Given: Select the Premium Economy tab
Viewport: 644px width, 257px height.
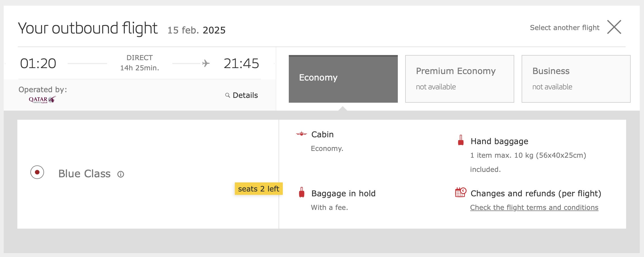Looking at the screenshot, I should click(x=459, y=79).
